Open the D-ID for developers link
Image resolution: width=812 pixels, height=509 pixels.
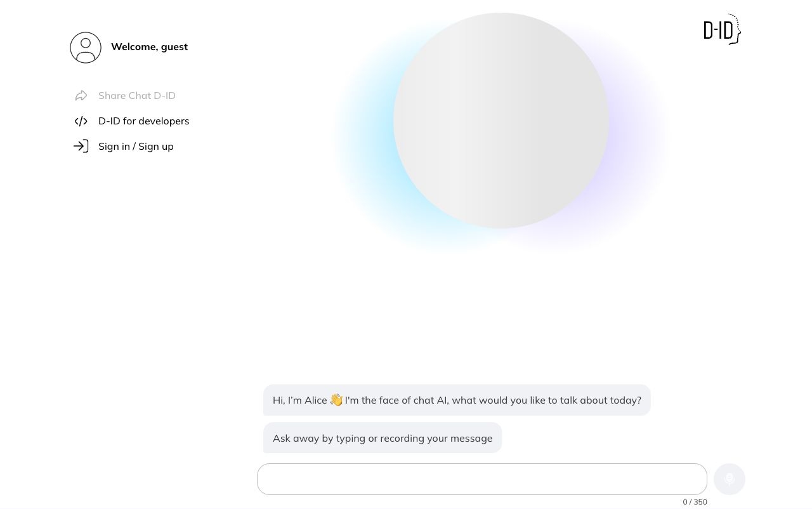click(144, 121)
